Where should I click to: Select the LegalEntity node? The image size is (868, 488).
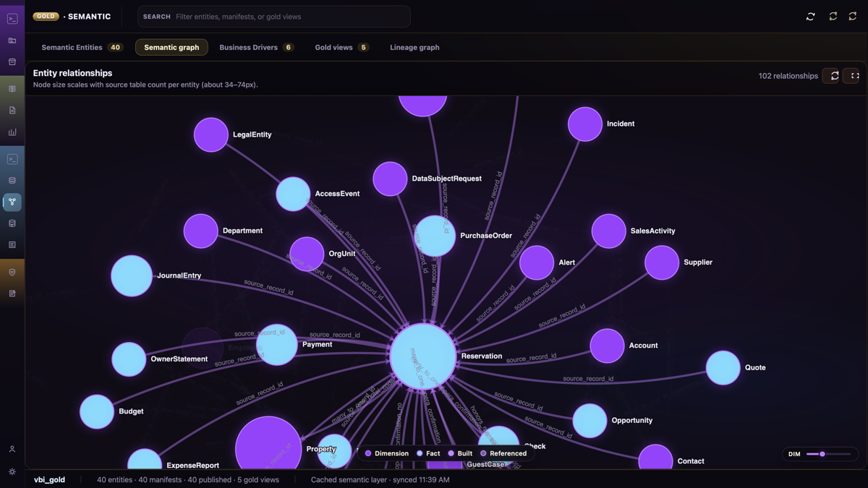(211, 134)
